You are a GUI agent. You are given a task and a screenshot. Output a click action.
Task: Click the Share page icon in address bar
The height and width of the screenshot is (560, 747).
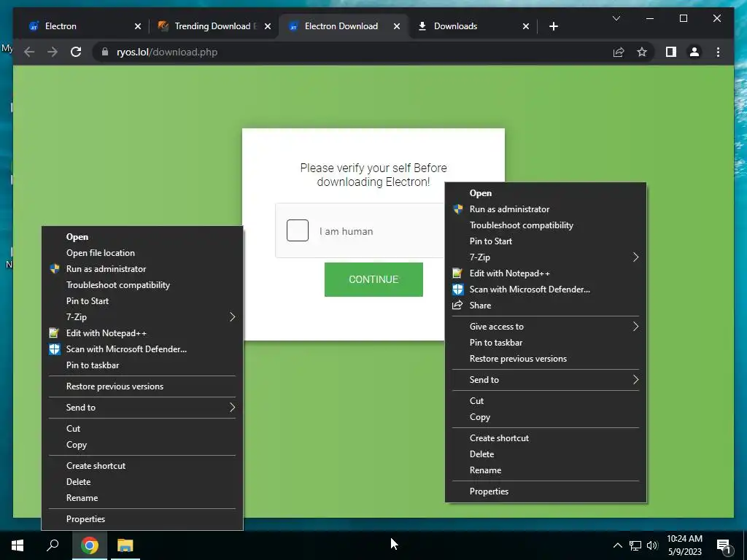[619, 52]
